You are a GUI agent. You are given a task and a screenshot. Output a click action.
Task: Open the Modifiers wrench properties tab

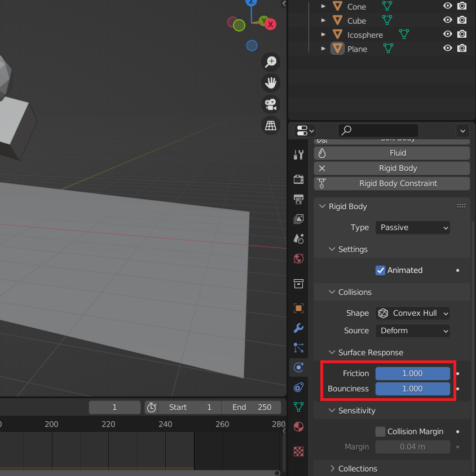pyautogui.click(x=299, y=328)
